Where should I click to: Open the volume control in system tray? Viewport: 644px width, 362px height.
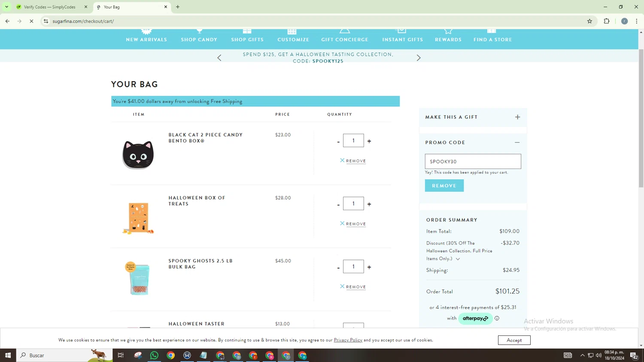click(598, 355)
